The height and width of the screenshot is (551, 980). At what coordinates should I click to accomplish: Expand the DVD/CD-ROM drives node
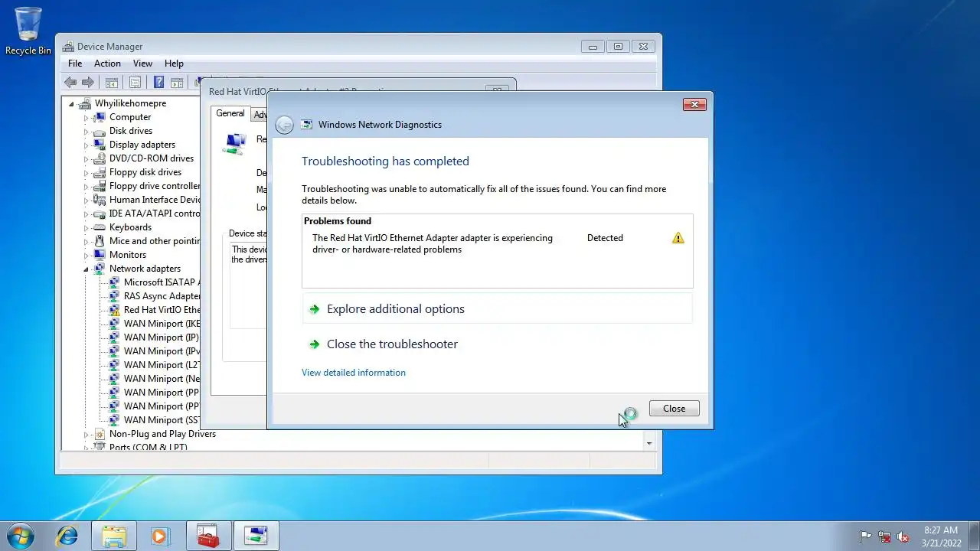[86, 158]
